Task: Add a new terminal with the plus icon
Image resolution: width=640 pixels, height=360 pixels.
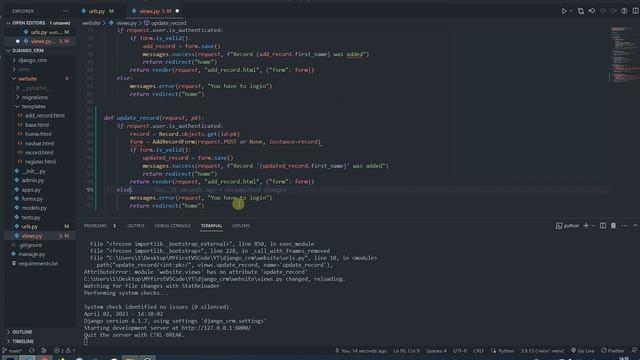Action: coord(586,226)
